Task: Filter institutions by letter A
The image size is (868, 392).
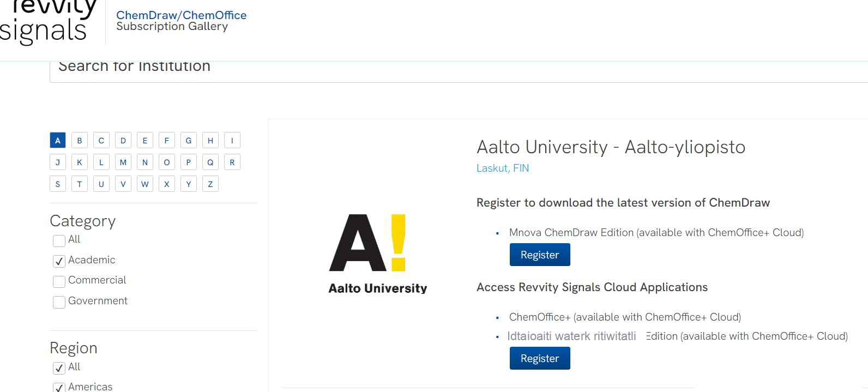Action: pos(58,141)
